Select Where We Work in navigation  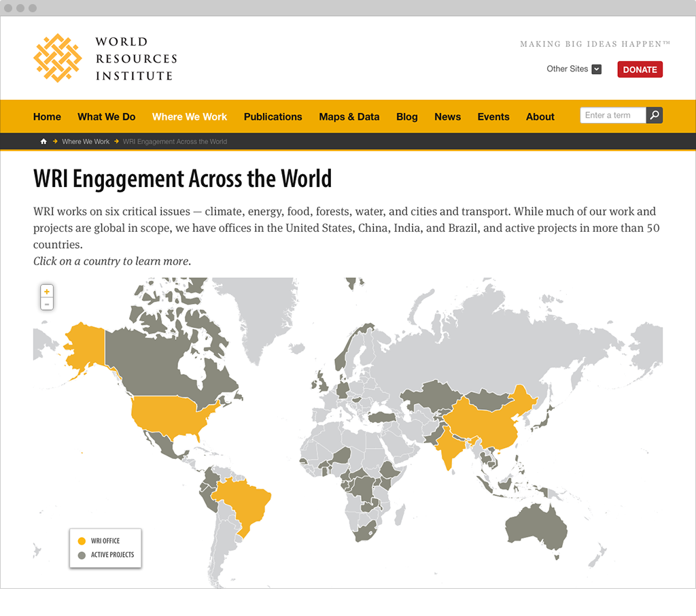click(190, 117)
